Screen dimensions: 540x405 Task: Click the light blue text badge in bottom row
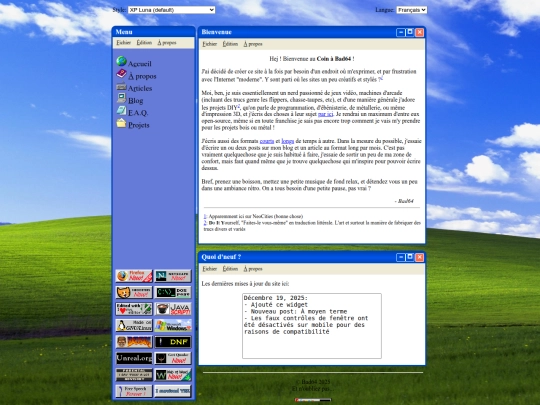173,391
